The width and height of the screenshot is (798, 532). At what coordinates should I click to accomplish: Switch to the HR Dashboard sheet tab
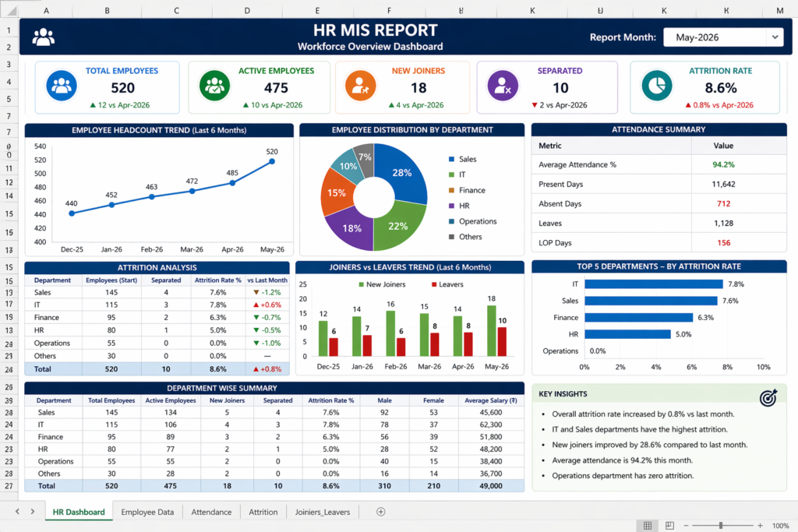tap(79, 512)
